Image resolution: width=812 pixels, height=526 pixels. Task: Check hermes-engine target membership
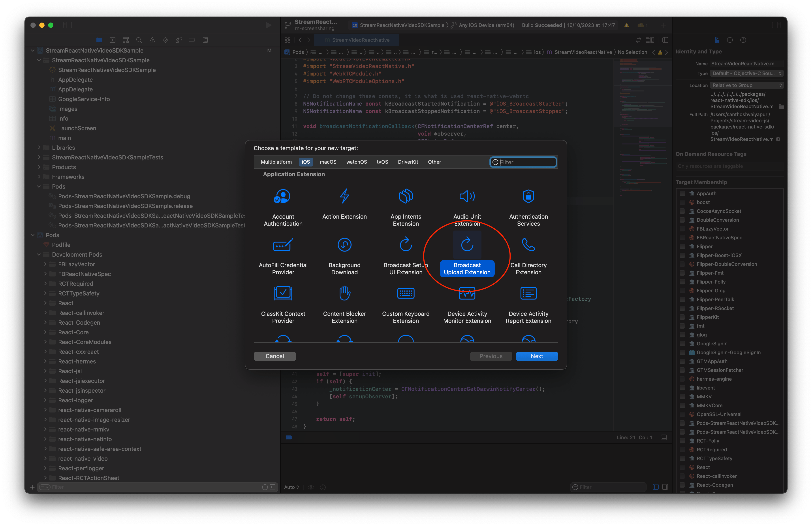coord(682,379)
